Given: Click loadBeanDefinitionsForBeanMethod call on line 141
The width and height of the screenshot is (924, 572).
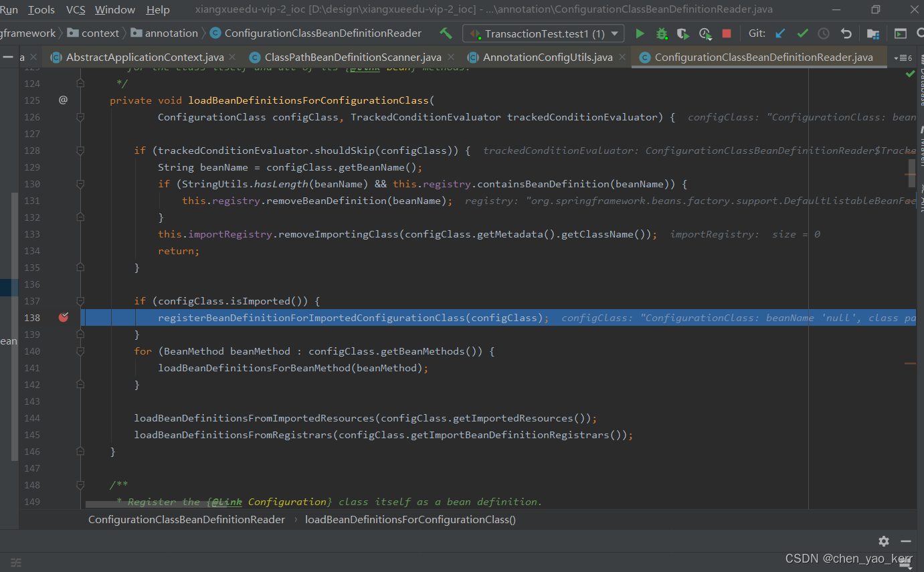Looking at the screenshot, I should pyautogui.click(x=254, y=367).
